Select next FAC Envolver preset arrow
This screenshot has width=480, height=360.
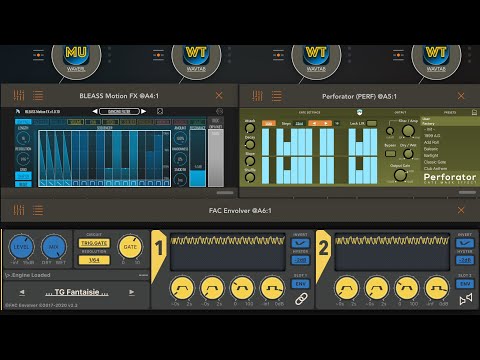[132, 292]
